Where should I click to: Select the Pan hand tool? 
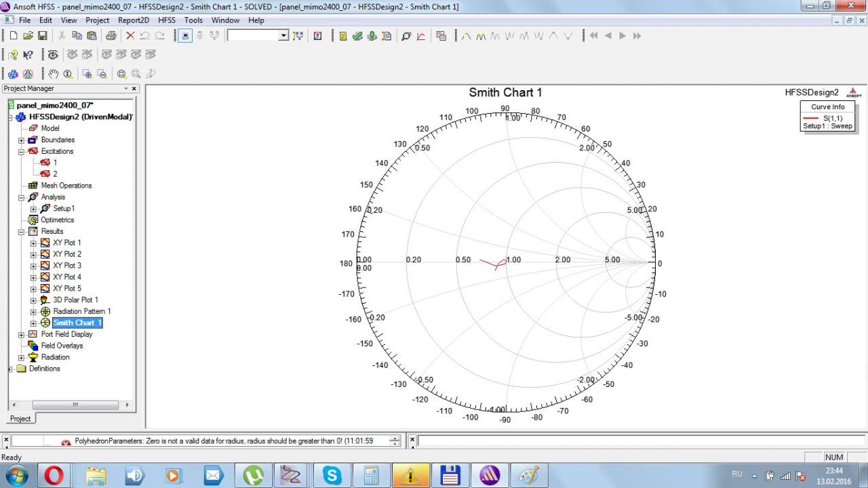[x=54, y=74]
